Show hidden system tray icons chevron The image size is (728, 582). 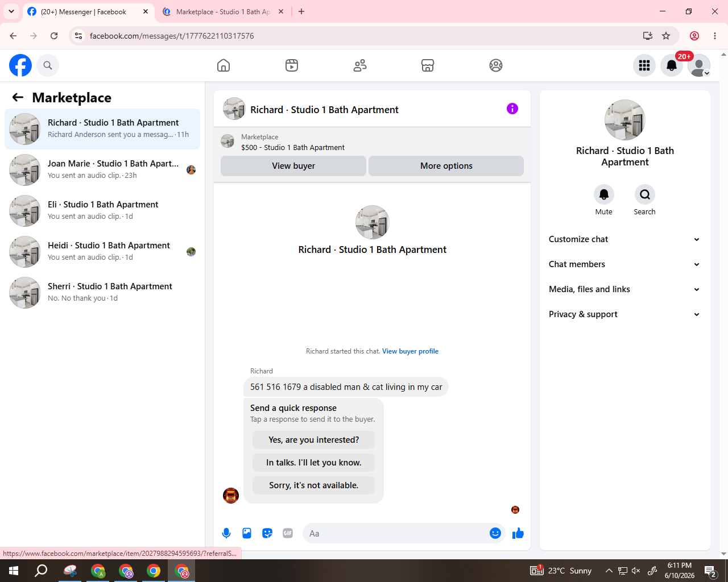click(609, 571)
